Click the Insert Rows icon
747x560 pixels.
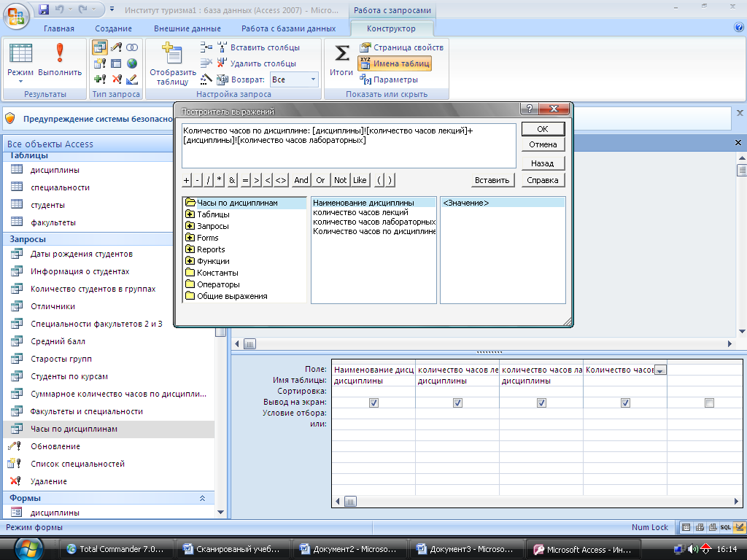click(x=206, y=47)
